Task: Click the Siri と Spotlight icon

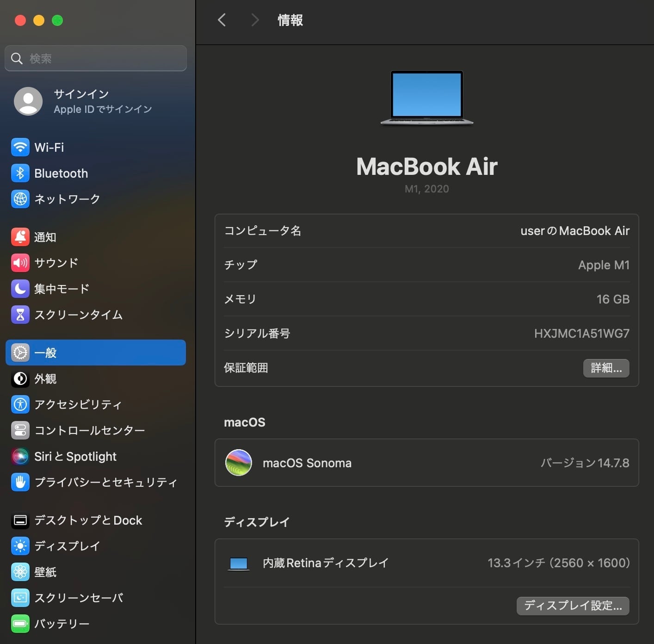Action: 20,457
